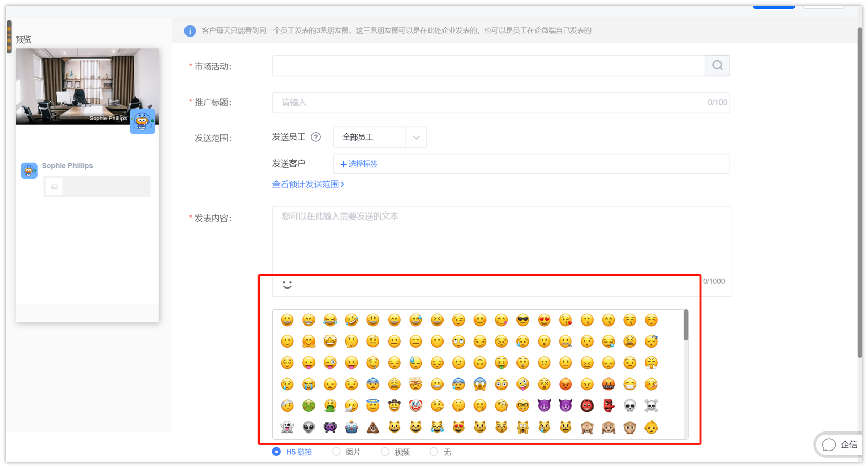Select the H5 链接 radio option
The height and width of the screenshot is (468, 868).
click(x=276, y=452)
